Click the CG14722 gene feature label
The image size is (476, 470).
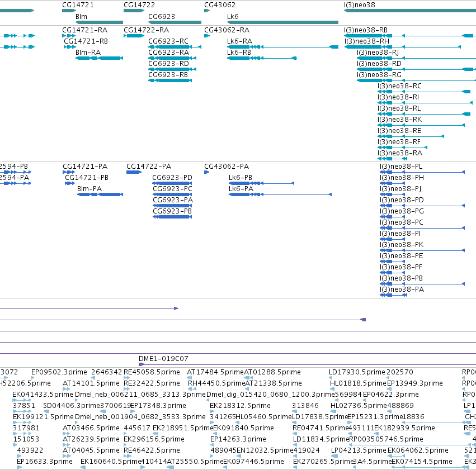(139, 5)
